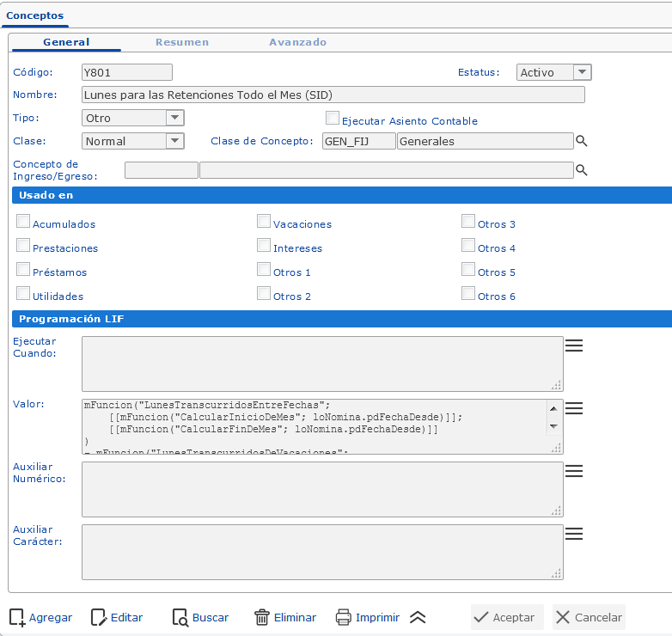Viewport: 672px width, 636px height.
Task: Open the Estatus dropdown
Action: (x=582, y=72)
